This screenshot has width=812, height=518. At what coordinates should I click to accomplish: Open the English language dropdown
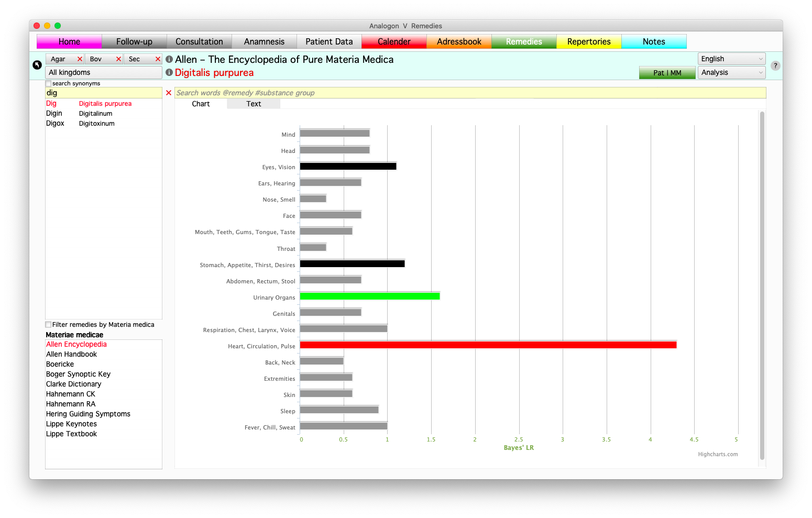point(731,59)
